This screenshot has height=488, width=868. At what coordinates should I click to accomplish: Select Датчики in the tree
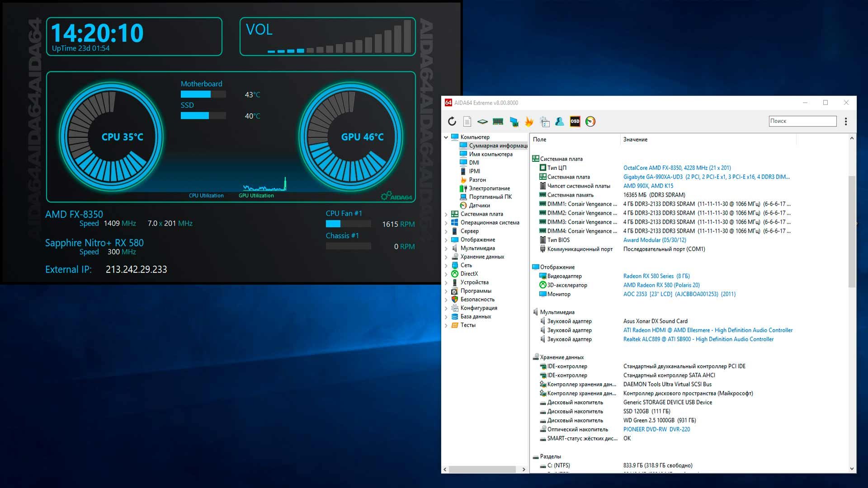pyautogui.click(x=479, y=206)
